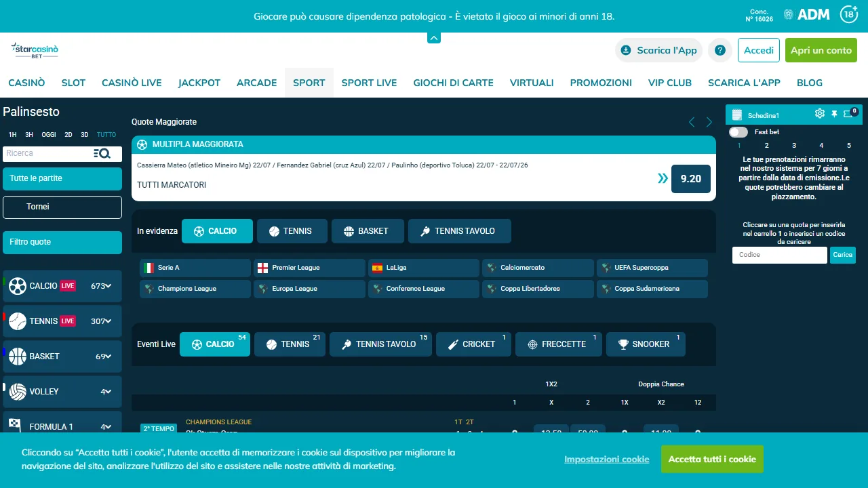Toggle the Fast bet switch
The width and height of the screenshot is (868, 488).
738,132
